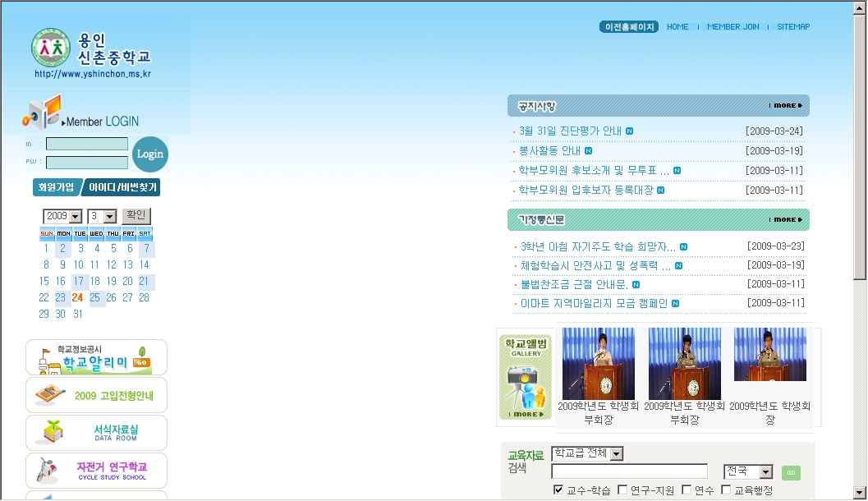This screenshot has height=501, width=868.
Task: Expand the 학교급 전체 dropdown
Action: (617, 454)
